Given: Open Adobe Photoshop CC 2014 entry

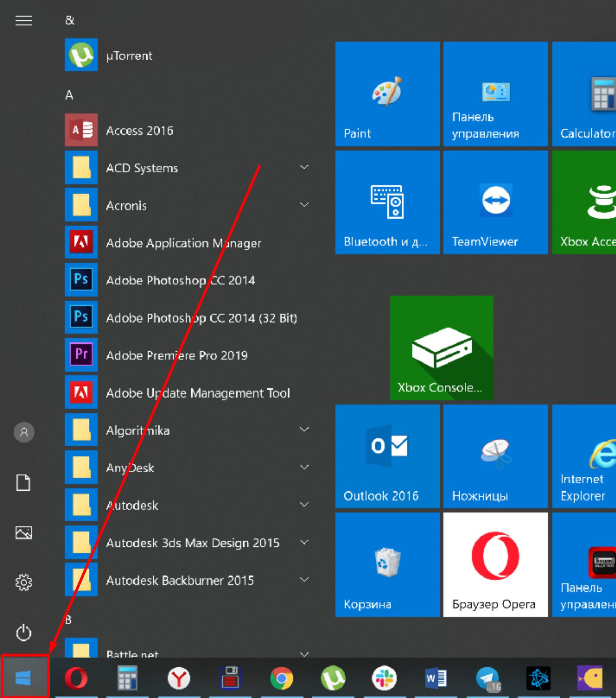Looking at the screenshot, I should point(188,280).
